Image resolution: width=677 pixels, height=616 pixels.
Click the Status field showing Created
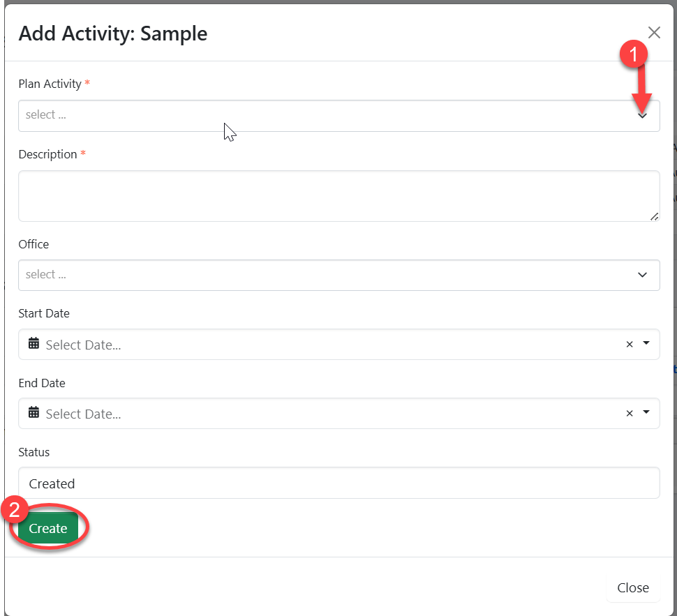(x=338, y=483)
